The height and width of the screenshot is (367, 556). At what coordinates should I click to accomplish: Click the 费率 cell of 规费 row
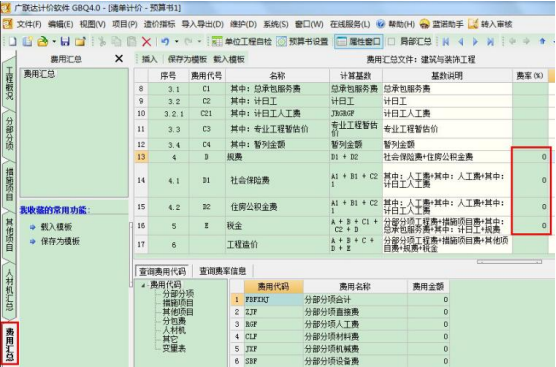530,157
